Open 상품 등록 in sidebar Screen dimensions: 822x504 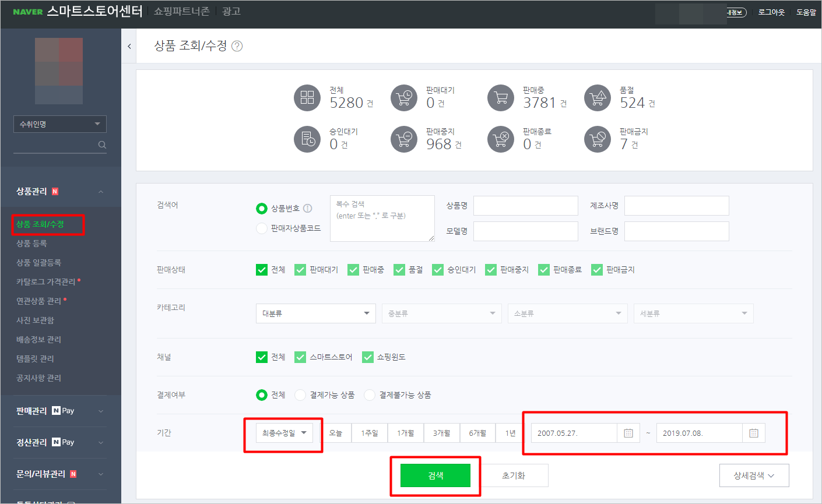coord(31,244)
